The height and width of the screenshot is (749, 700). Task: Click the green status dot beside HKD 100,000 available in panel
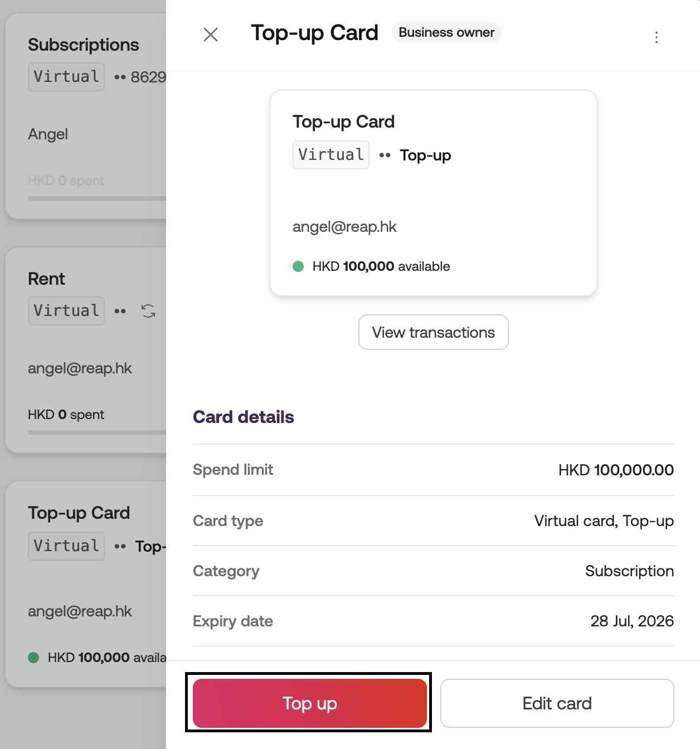click(x=298, y=266)
